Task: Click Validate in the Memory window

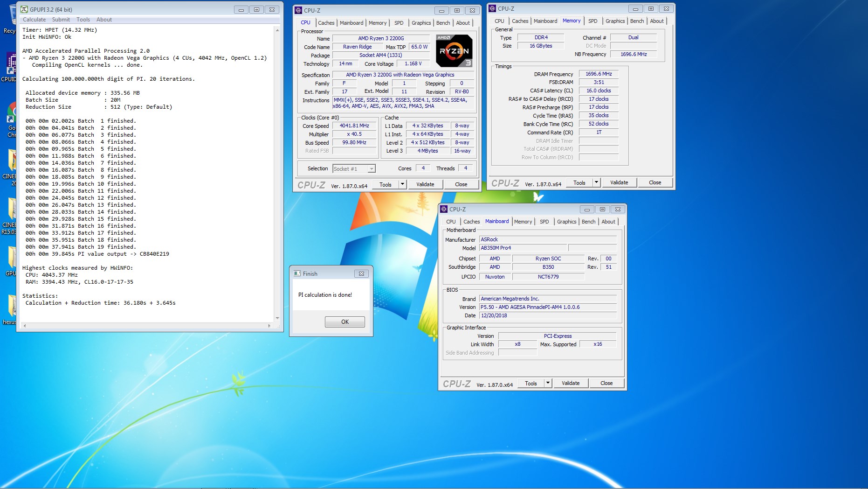Action: click(619, 182)
